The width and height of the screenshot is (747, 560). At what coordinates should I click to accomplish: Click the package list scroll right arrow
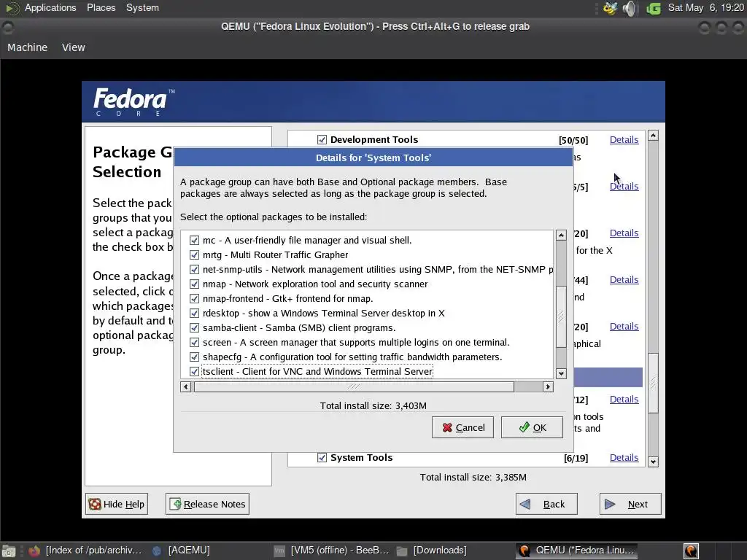[x=548, y=386]
